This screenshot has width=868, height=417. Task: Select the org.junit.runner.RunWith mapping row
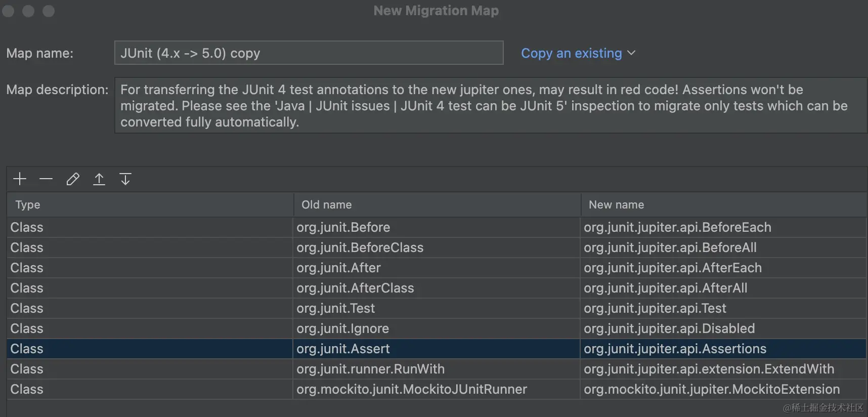tap(370, 369)
